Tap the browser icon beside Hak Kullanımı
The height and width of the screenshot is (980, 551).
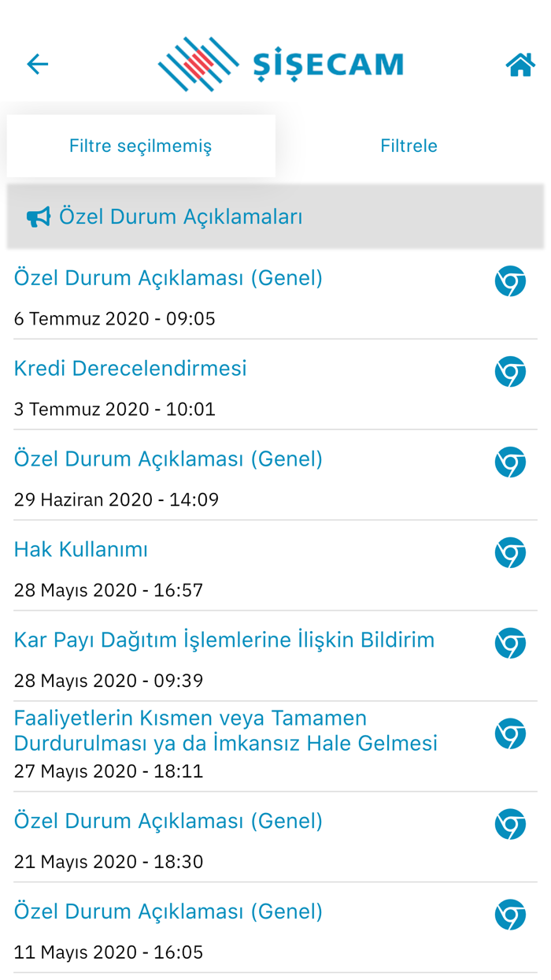click(510, 552)
